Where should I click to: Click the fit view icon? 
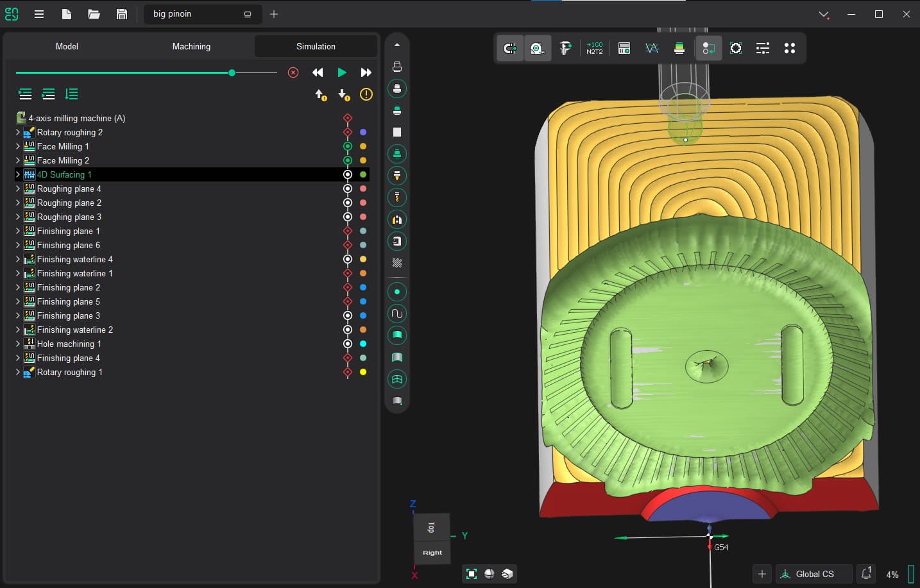[472, 574]
